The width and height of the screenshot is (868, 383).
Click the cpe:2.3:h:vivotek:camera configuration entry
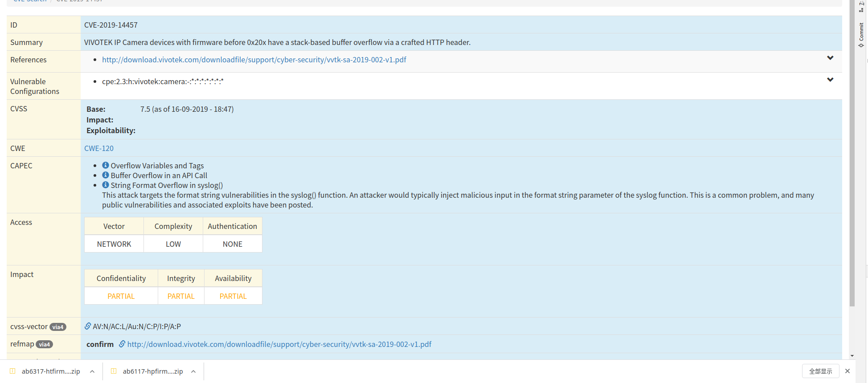[x=163, y=81]
